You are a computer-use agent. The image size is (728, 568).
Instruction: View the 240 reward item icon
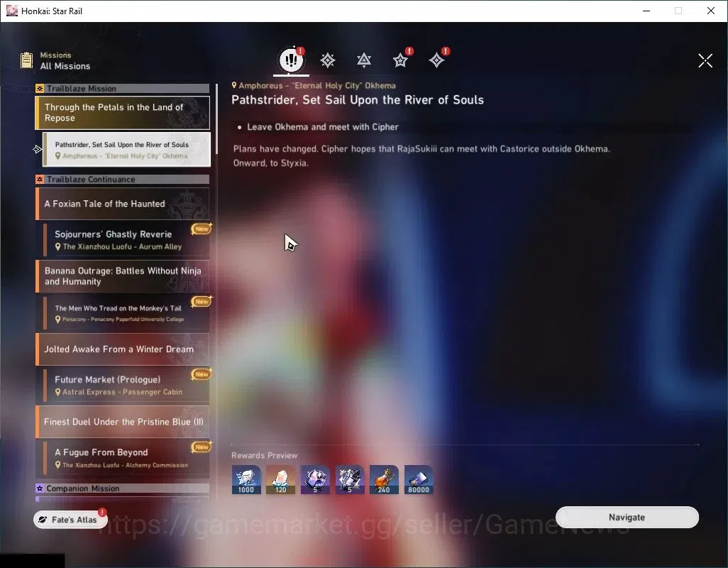coord(384,480)
